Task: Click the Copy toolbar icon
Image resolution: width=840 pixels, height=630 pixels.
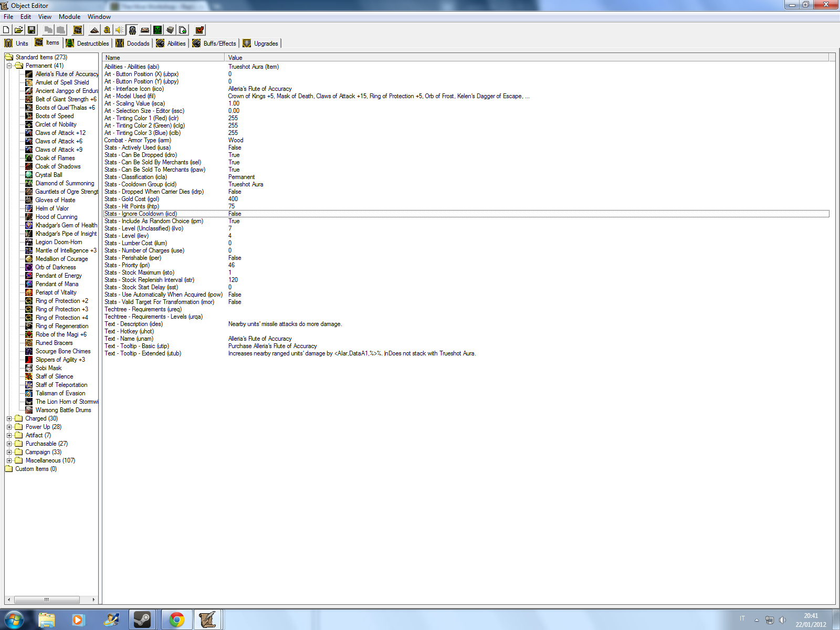Action: coord(49,30)
